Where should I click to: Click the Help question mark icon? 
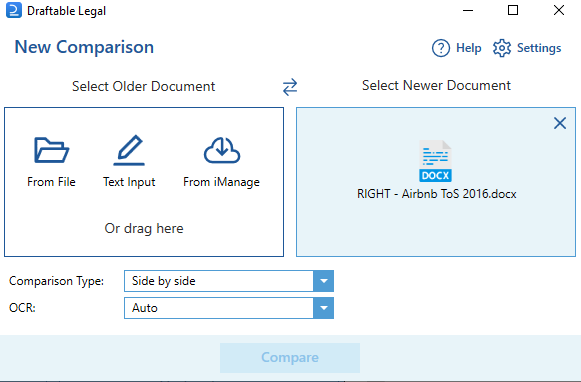[441, 48]
